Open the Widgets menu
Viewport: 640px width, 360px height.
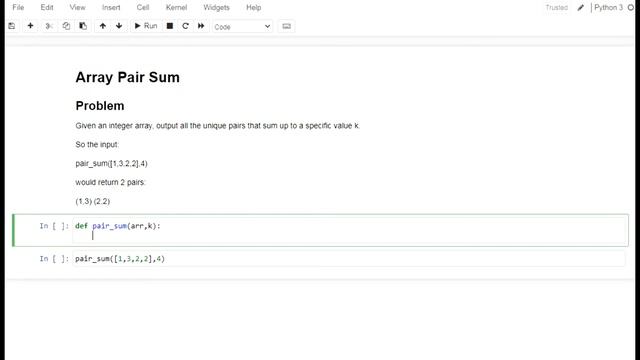tap(216, 7)
